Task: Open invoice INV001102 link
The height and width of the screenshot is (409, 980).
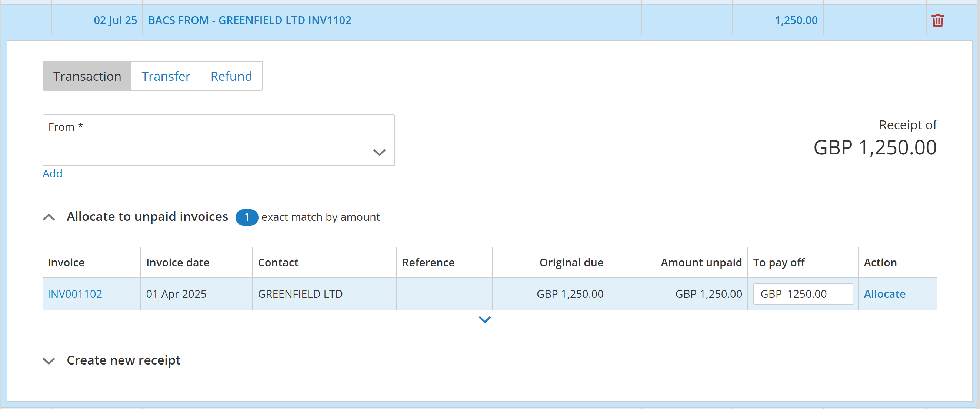Action: (x=75, y=294)
